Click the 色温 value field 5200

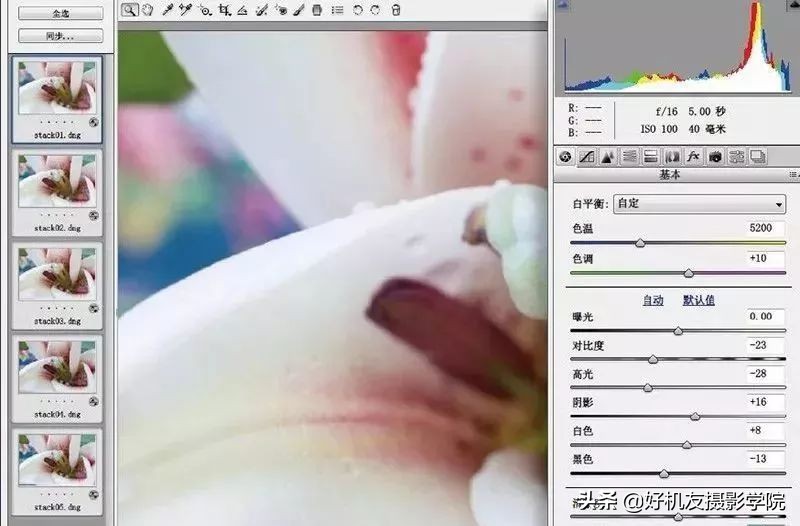pyautogui.click(x=765, y=228)
